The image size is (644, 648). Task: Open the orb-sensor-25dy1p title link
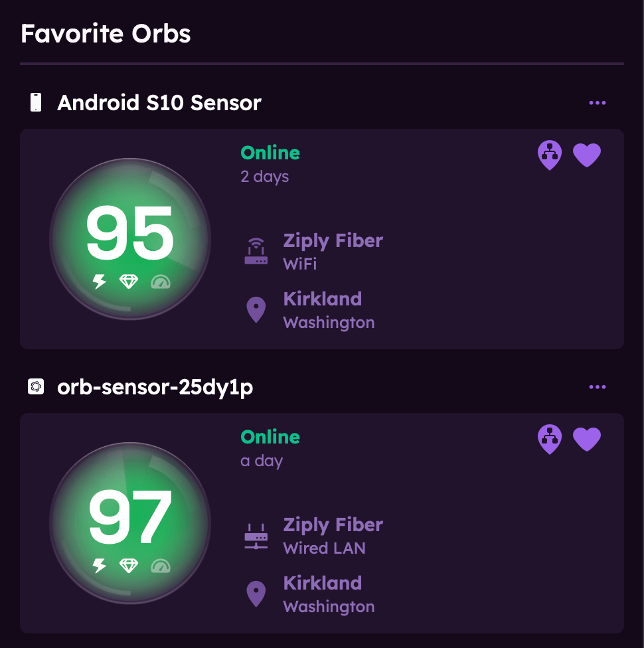[155, 387]
